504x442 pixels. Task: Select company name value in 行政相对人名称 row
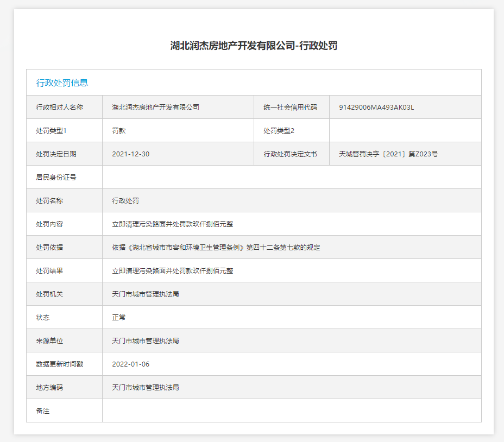click(x=155, y=108)
